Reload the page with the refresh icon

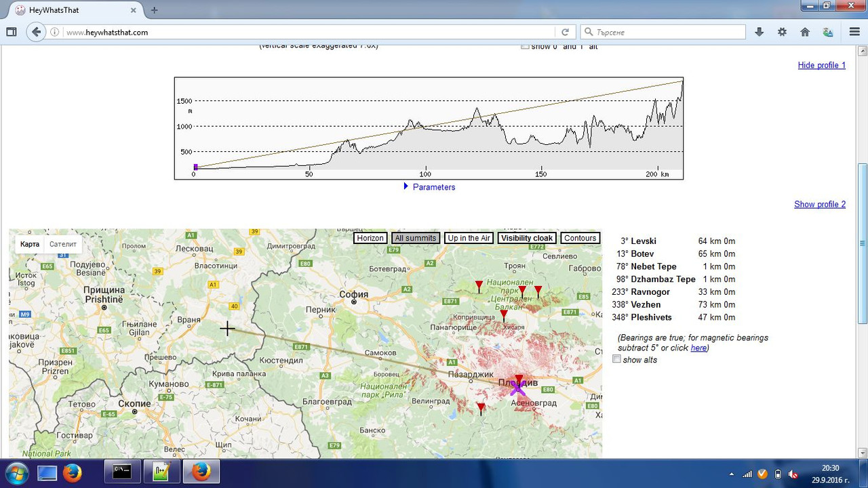pos(565,32)
